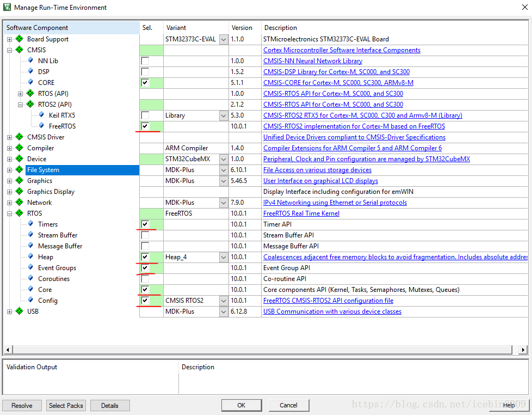This screenshot has width=532, height=415.
Task: Click the Timers blue component icon
Action: click(x=30, y=224)
